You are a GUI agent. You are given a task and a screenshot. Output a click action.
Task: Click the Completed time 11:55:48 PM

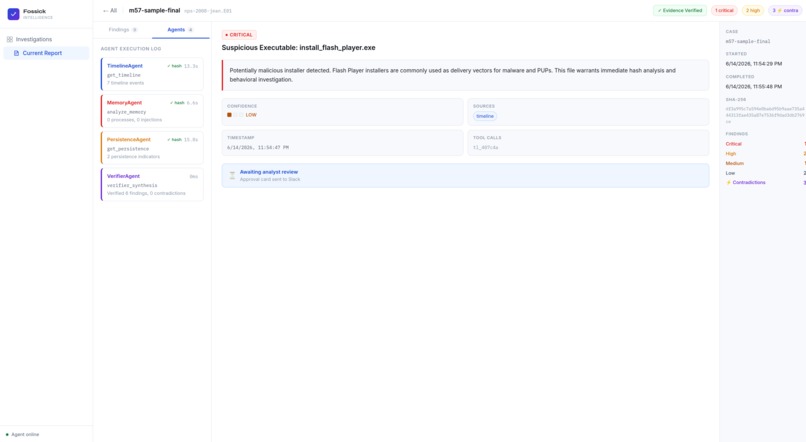pyautogui.click(x=754, y=86)
